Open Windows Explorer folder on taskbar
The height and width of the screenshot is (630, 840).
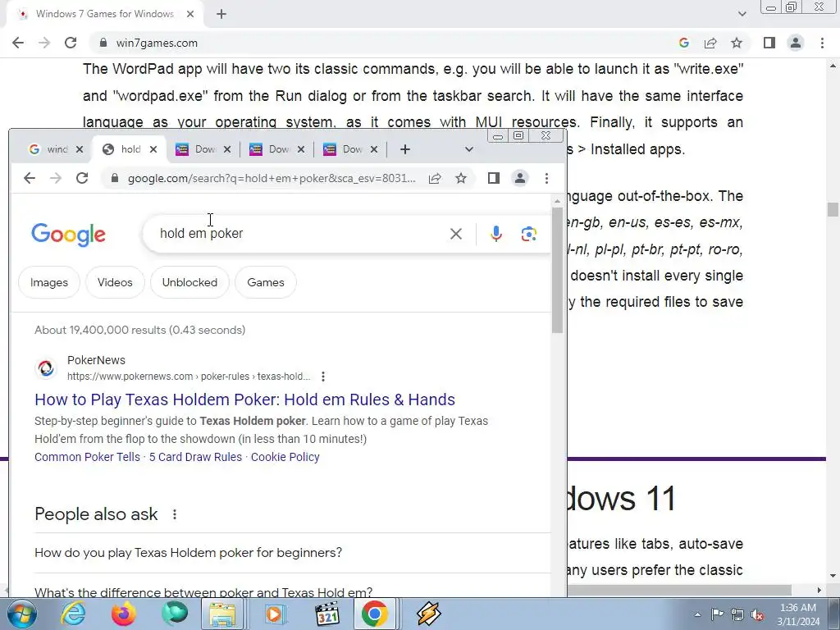tap(222, 614)
